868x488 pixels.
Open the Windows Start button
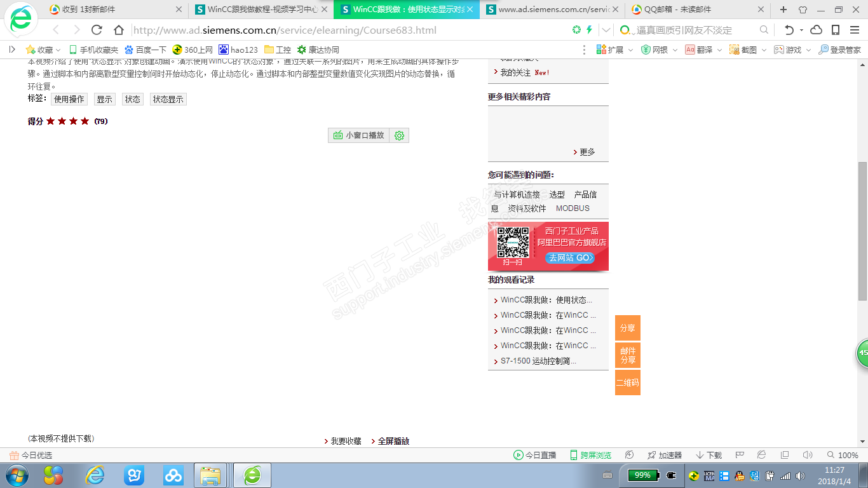tap(17, 475)
